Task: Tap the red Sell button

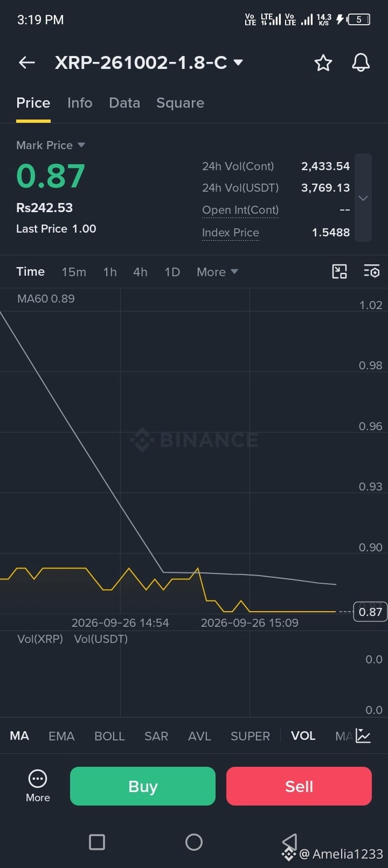Action: click(x=299, y=786)
